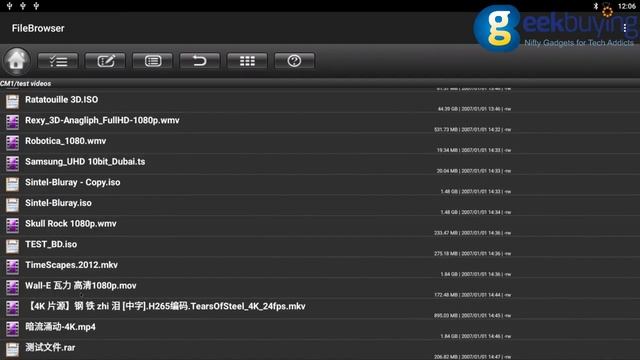Click the Bluetooth status bar icon
The height and width of the screenshot is (360, 640).
[x=596, y=6]
